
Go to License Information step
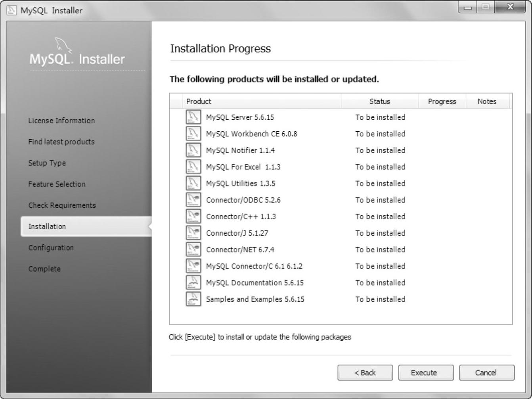(x=61, y=121)
